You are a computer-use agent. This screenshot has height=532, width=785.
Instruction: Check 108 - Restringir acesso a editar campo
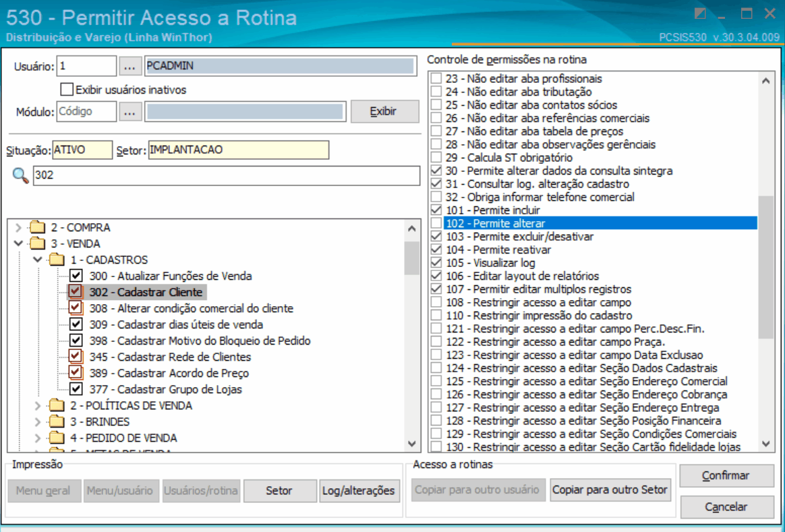(x=436, y=302)
